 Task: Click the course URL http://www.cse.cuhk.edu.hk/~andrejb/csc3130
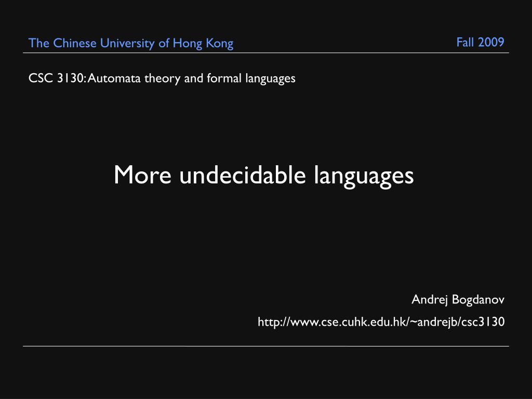click(381, 322)
